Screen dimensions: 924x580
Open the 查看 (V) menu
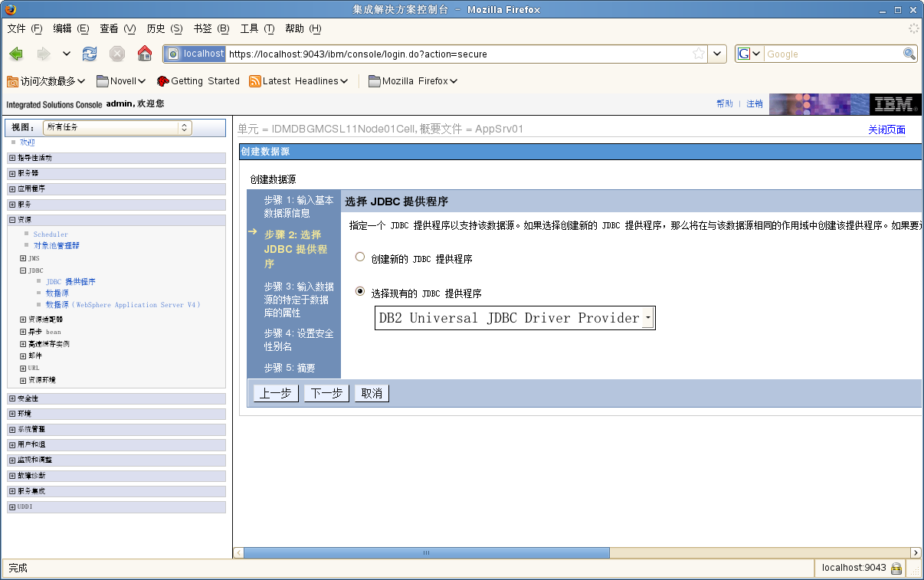117,28
